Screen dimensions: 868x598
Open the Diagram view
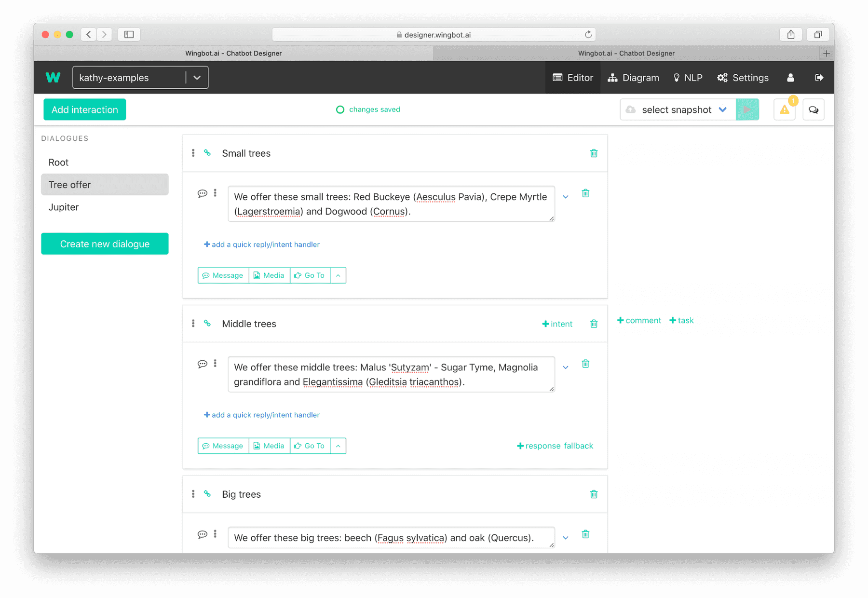click(633, 78)
